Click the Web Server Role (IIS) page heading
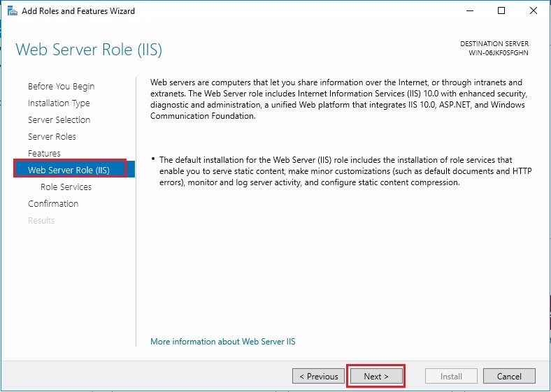551x392 pixels. pos(89,50)
